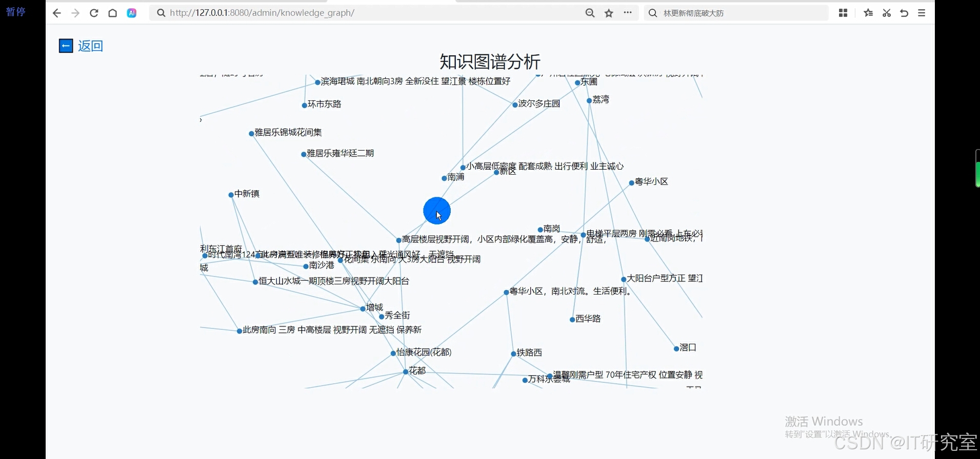The width and height of the screenshot is (980, 459).
Task: Open the apps grid icon
Action: 843,13
